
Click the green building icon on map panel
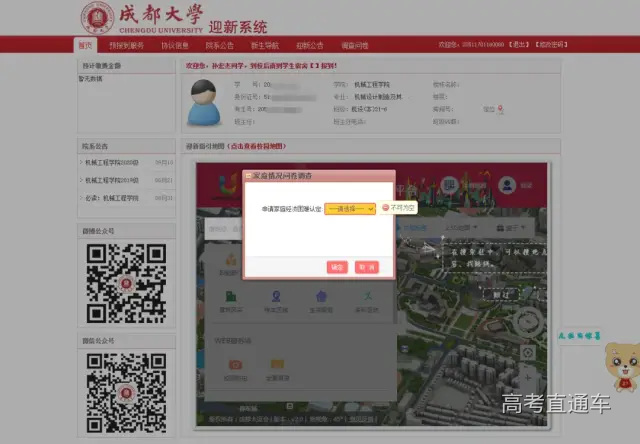tap(231, 296)
